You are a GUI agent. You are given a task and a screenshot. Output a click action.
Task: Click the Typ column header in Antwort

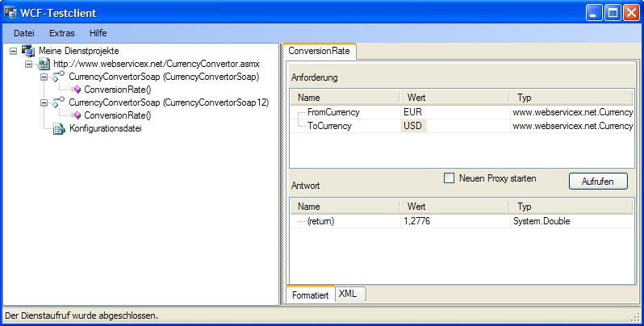point(571,207)
